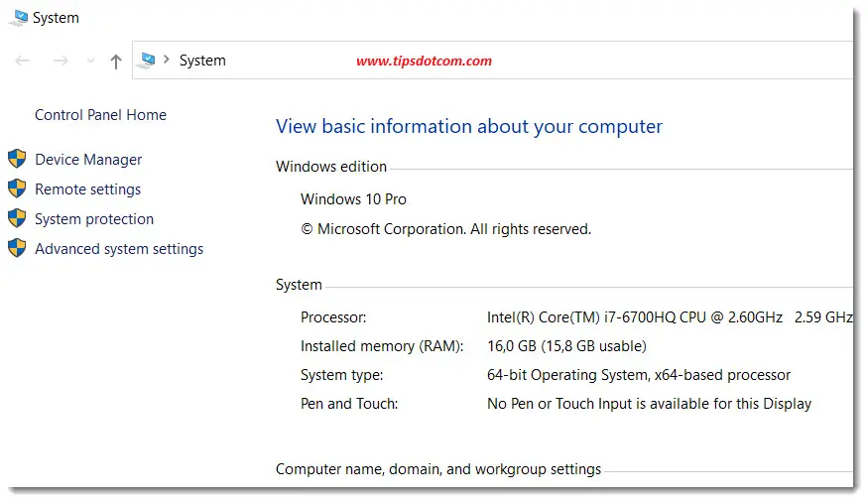868x502 pixels.
Task: Click the forward navigation arrow
Action: (61, 61)
